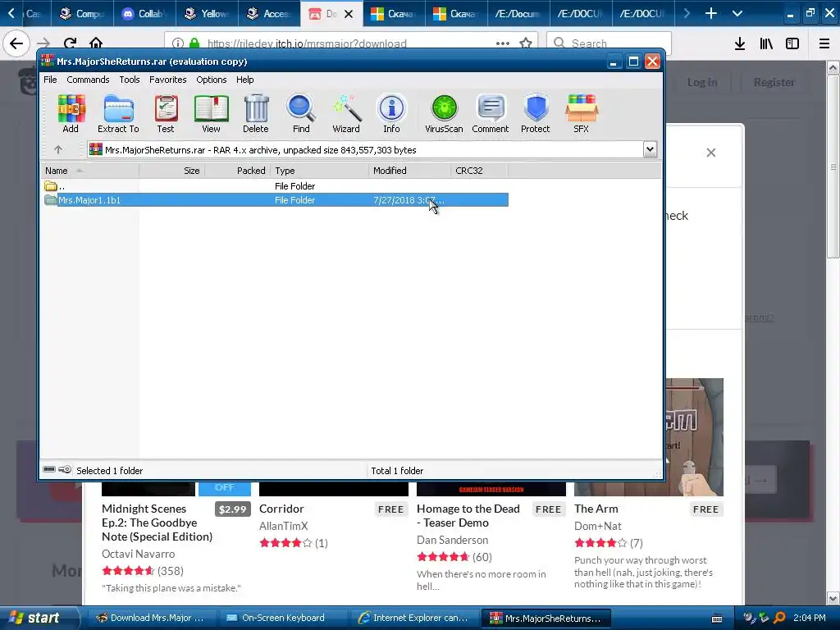Image resolution: width=840 pixels, height=630 pixels.
Task: Go up one level arrow in WinRAR
Action: [x=58, y=149]
